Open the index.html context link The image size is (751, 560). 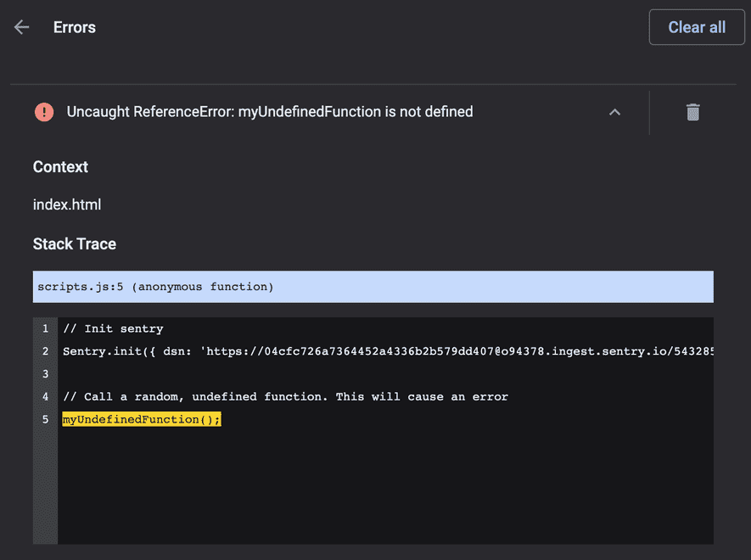pos(67,204)
